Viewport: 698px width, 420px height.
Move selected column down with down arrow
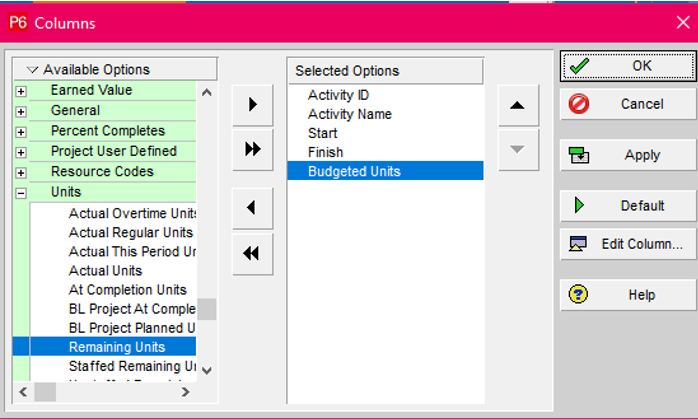[518, 150]
